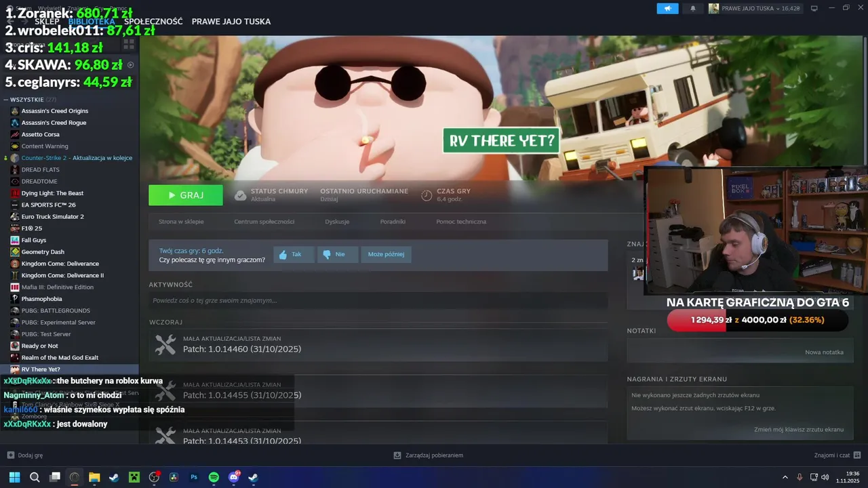Click the cloud status icon
This screenshot has width=868, height=488.
[240, 195]
